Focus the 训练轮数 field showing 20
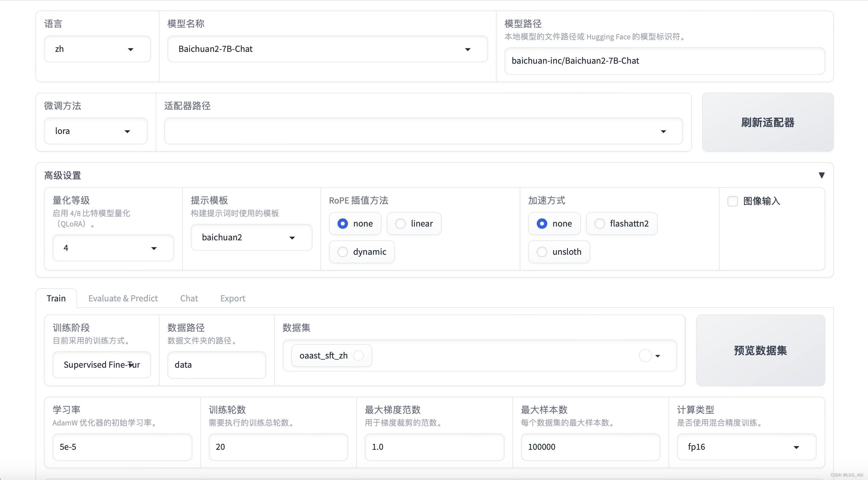The height and width of the screenshot is (480, 868). coord(278,447)
